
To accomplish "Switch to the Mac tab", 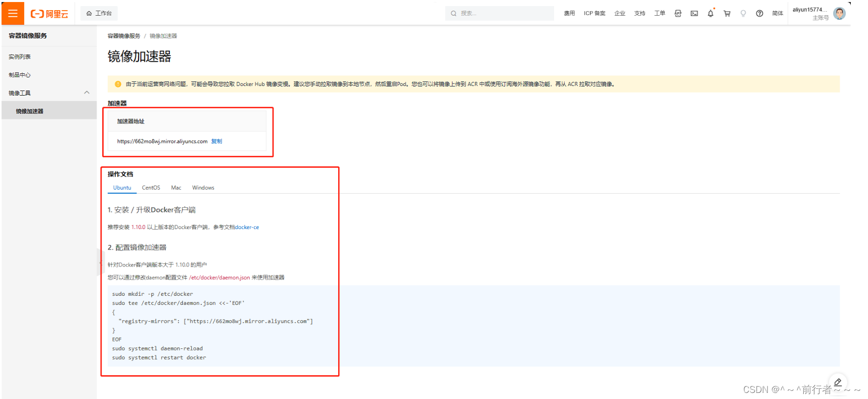I will 176,188.
